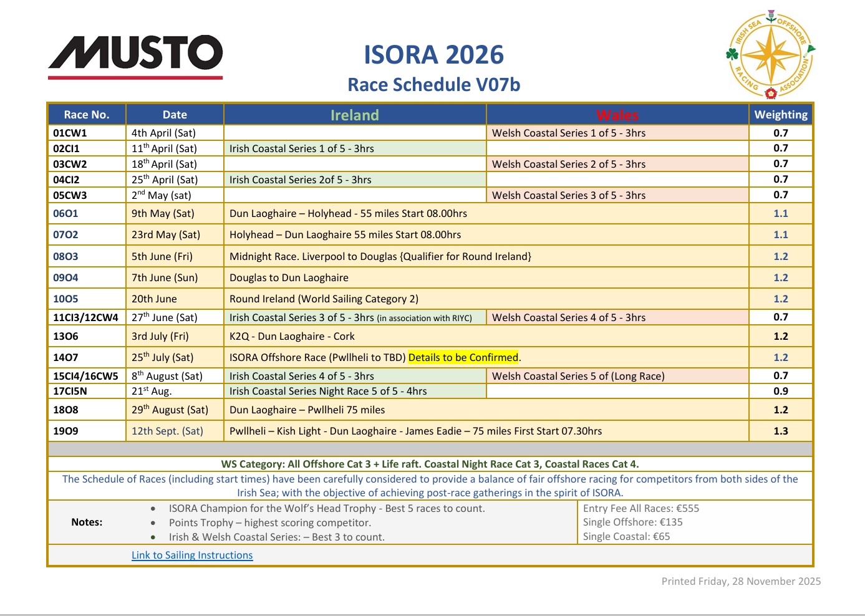Select the ISORA compass rose emblem
The image size is (865, 616).
[771, 55]
